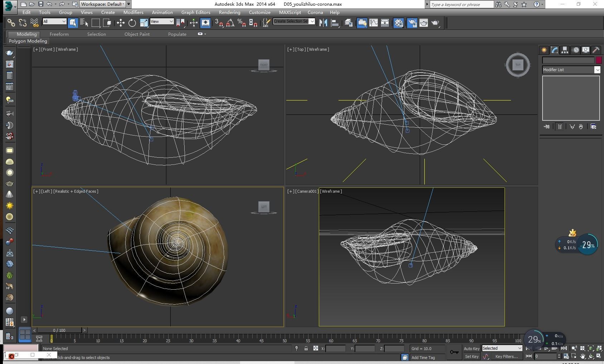Click the Unlink Selection tool
604x364 pixels.
tap(23, 23)
